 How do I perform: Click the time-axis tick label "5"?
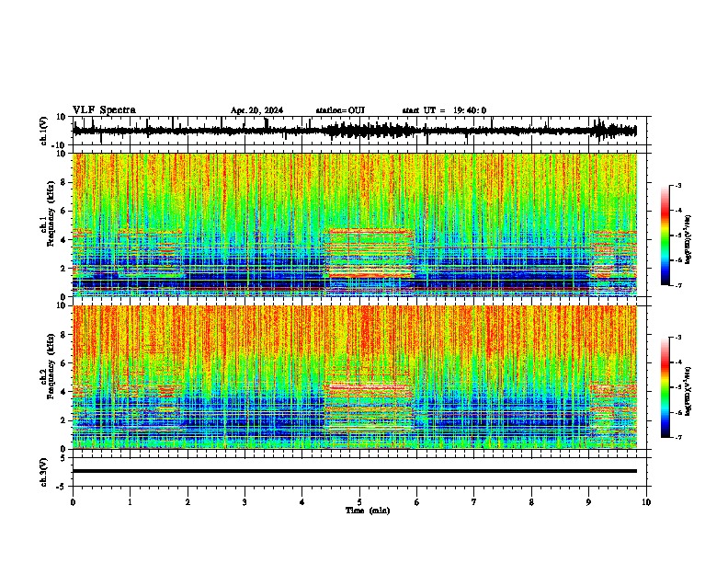tap(359, 502)
